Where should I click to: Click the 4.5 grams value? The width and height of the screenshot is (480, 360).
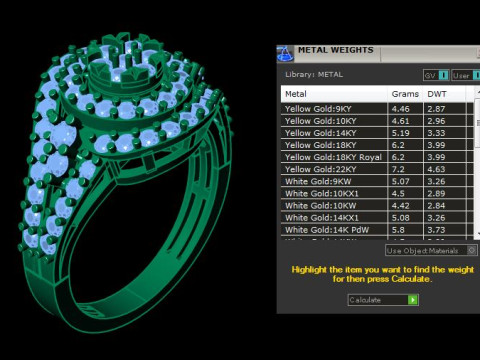coord(398,194)
